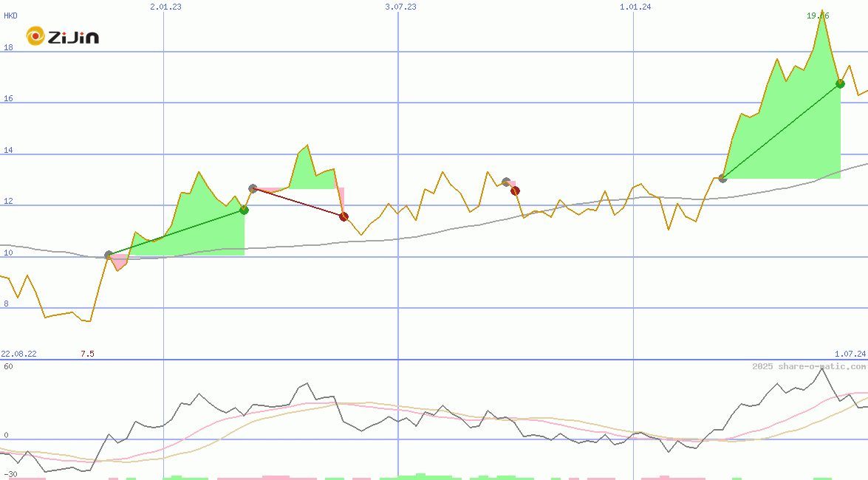Select the 1.01.24 date label
868x480 pixels.
[635, 7]
